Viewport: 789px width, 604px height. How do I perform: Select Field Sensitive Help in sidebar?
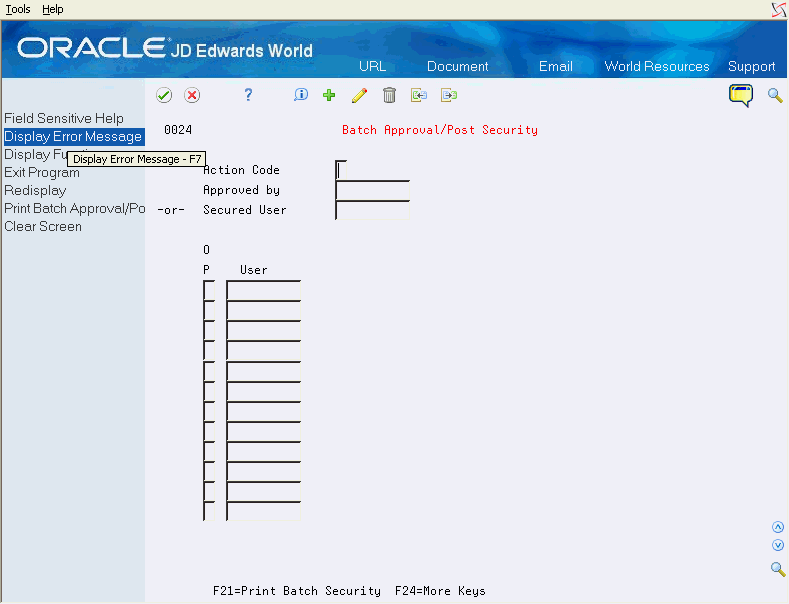click(x=64, y=118)
